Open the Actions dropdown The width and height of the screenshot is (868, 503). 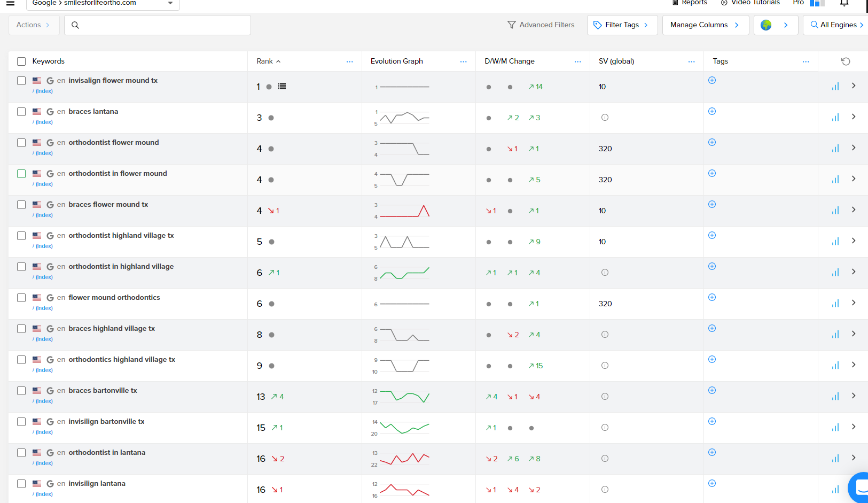(x=34, y=25)
